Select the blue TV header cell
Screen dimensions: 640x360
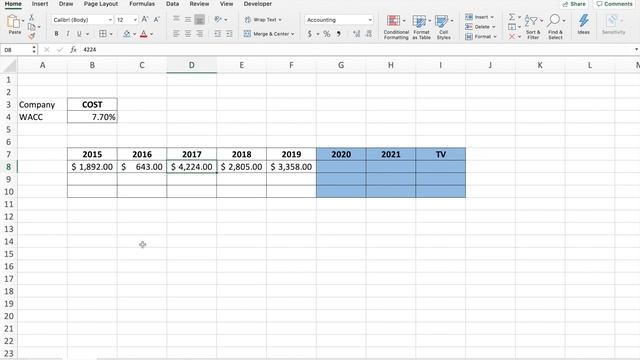tap(440, 154)
